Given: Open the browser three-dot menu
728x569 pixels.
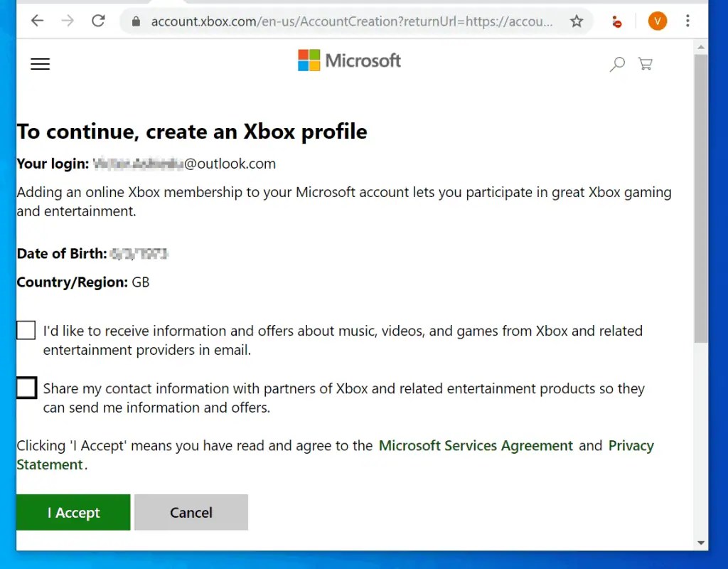Looking at the screenshot, I should pyautogui.click(x=687, y=21).
